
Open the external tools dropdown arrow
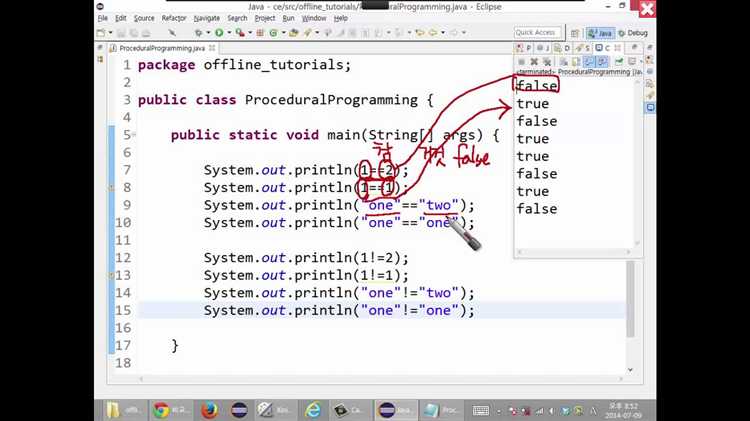250,33
